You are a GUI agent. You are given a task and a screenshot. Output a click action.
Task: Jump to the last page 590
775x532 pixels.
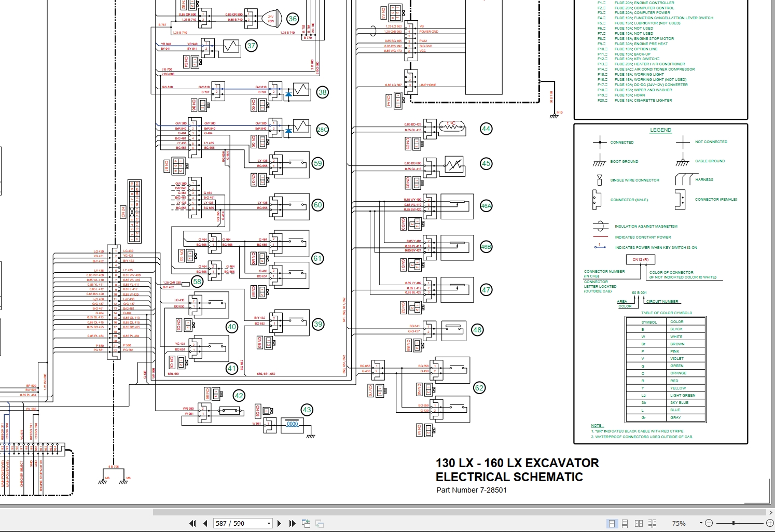[292, 523]
